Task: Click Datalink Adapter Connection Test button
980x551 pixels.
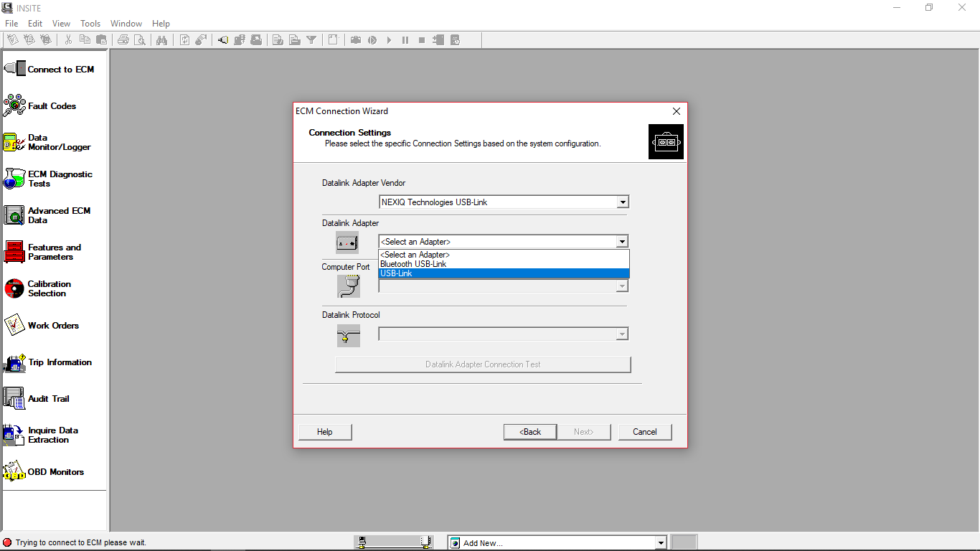Action: tap(483, 364)
